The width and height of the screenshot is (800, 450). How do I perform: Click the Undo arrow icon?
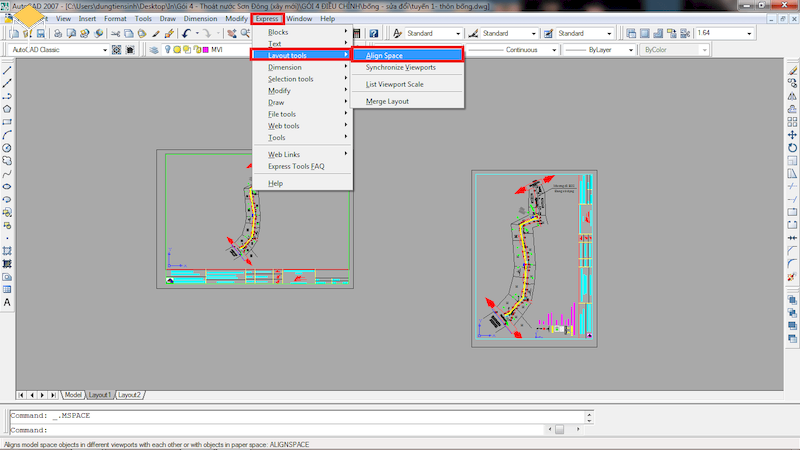pyautogui.click(x=186, y=34)
